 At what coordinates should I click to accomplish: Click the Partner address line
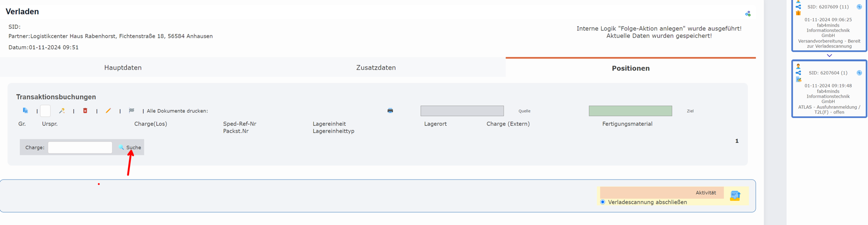[111, 36]
